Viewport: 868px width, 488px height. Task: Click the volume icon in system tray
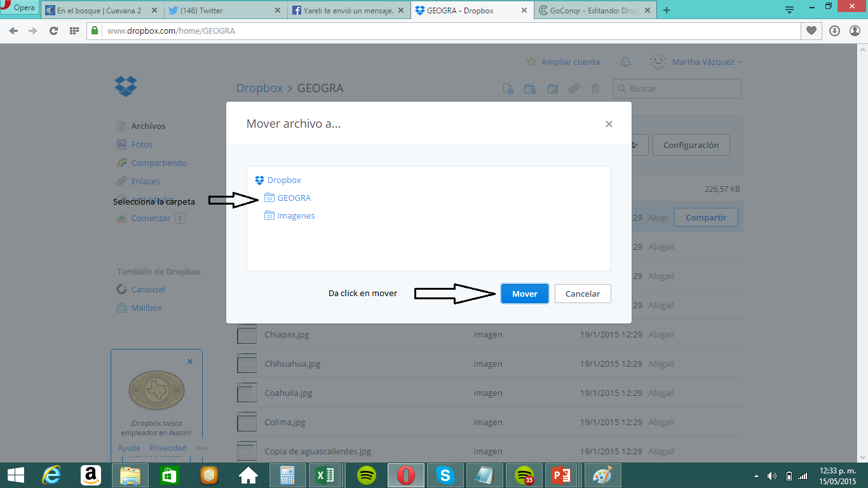tap(772, 476)
